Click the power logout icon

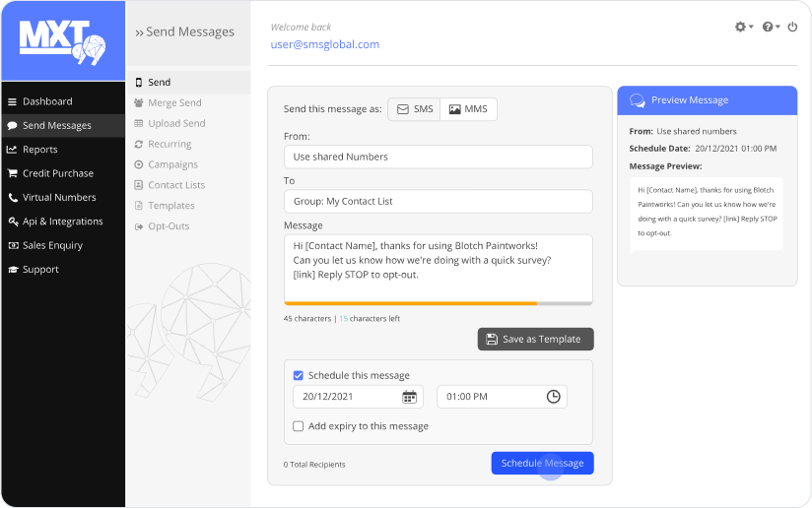pyautogui.click(x=792, y=27)
